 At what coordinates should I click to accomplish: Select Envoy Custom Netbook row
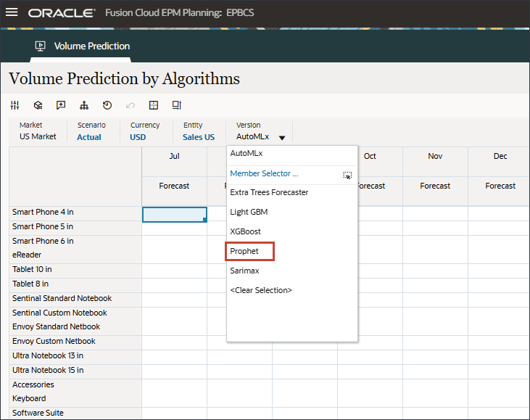pos(54,342)
